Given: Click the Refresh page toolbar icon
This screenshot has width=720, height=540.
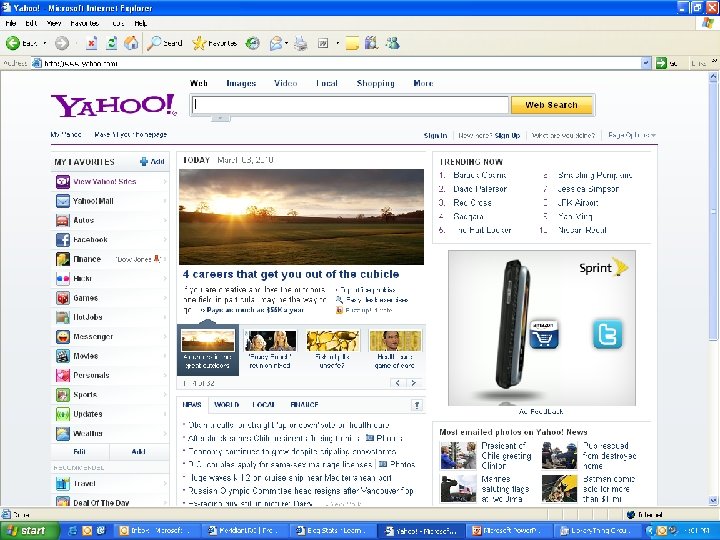Looking at the screenshot, I should 112,43.
